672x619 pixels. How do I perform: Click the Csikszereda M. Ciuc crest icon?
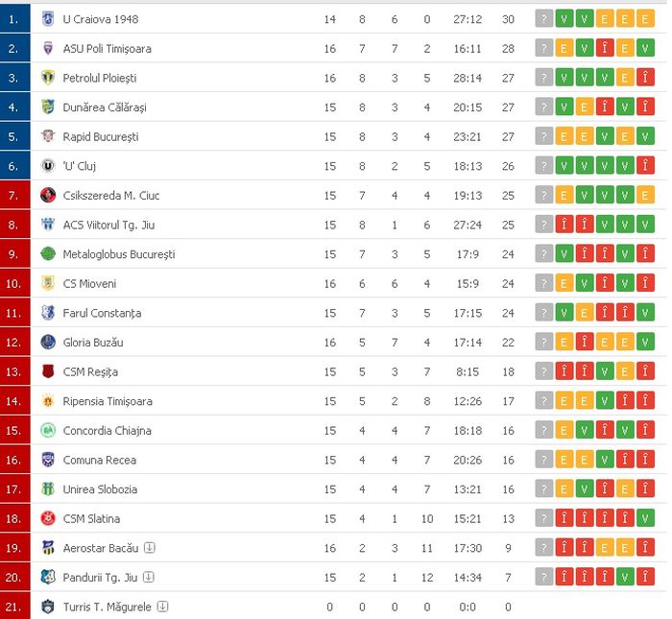48,196
